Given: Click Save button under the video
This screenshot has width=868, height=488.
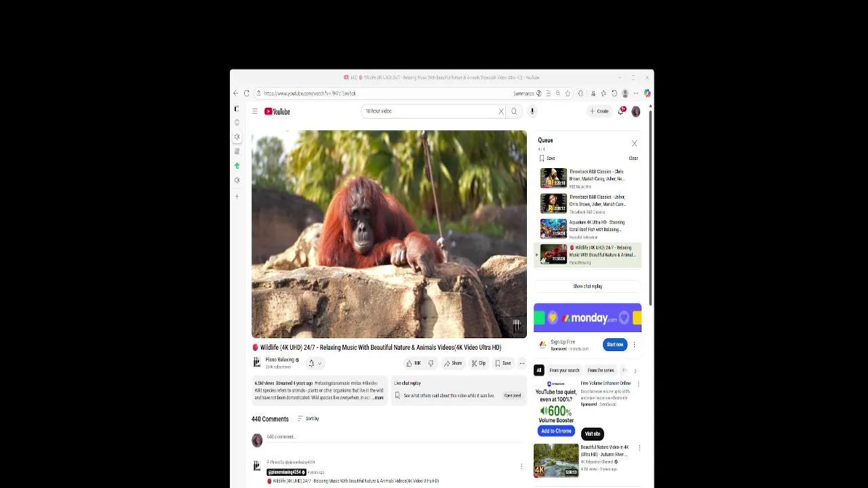Looking at the screenshot, I should tap(503, 363).
